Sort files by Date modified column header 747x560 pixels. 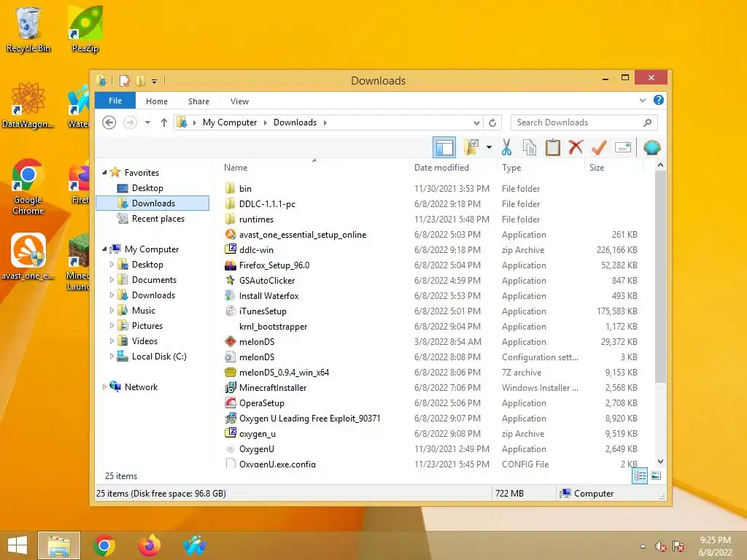[452, 167]
